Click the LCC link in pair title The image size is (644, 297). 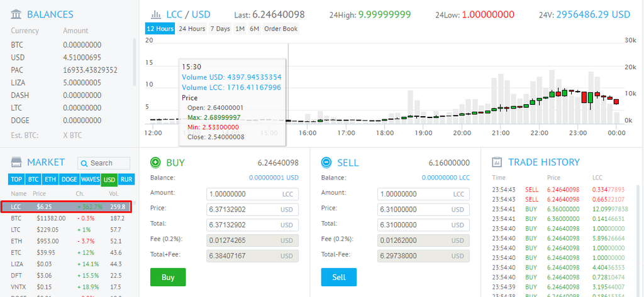click(x=174, y=15)
